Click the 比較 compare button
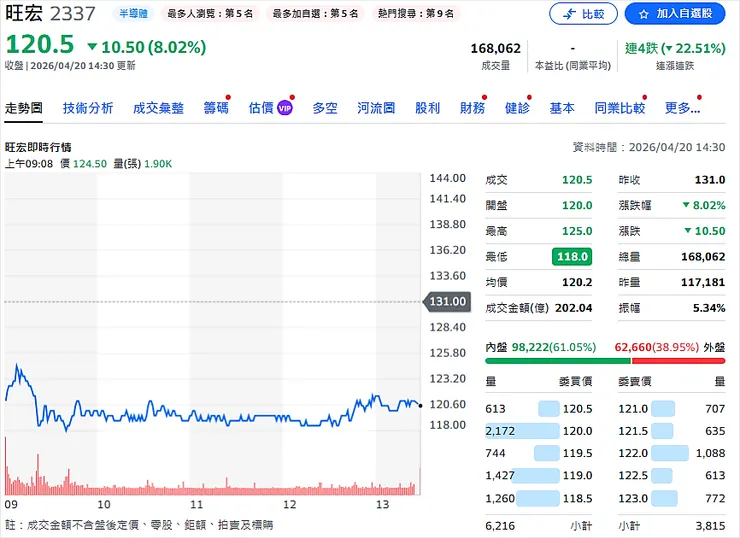740x538 pixels. (x=583, y=14)
